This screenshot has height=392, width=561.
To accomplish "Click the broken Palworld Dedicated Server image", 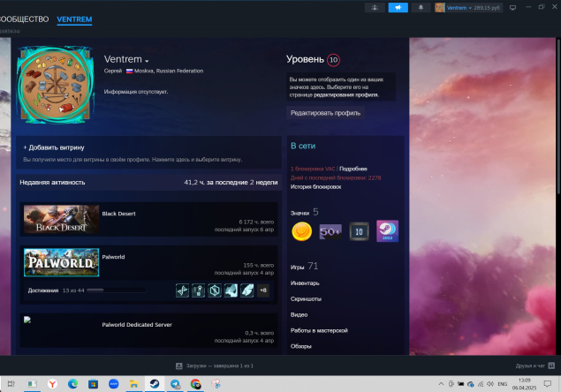I will (27, 320).
